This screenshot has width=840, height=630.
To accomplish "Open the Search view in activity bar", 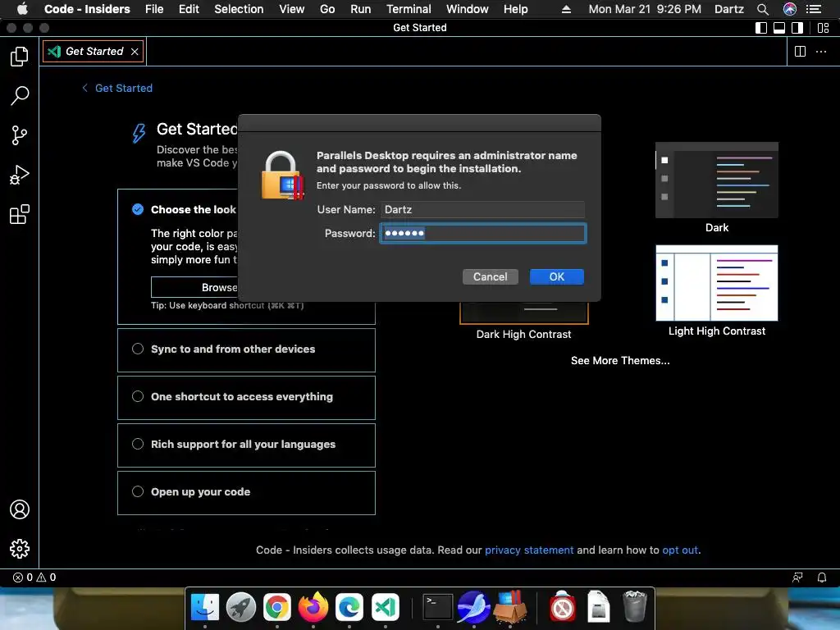I will [20, 96].
